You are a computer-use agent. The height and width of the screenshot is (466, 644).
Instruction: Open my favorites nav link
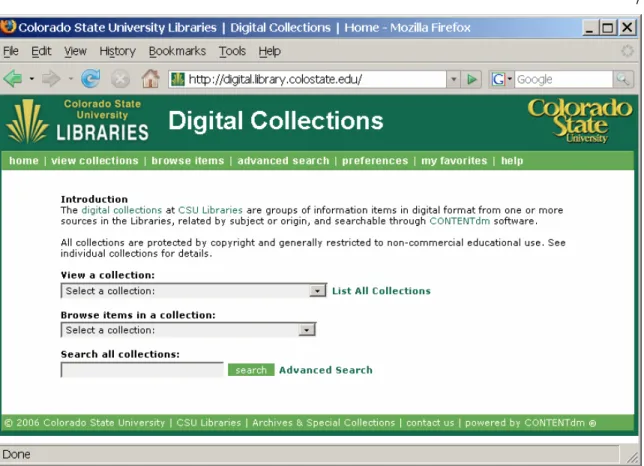pos(454,161)
